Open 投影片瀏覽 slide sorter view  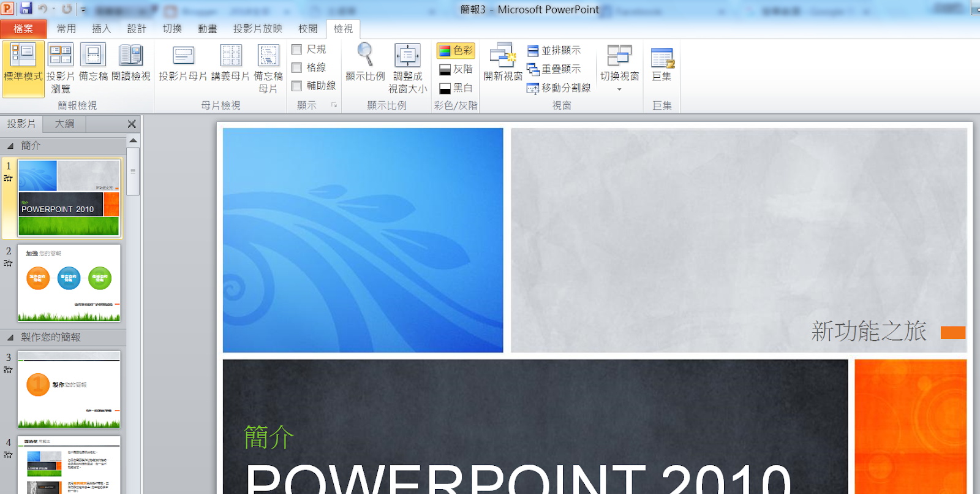[61, 69]
